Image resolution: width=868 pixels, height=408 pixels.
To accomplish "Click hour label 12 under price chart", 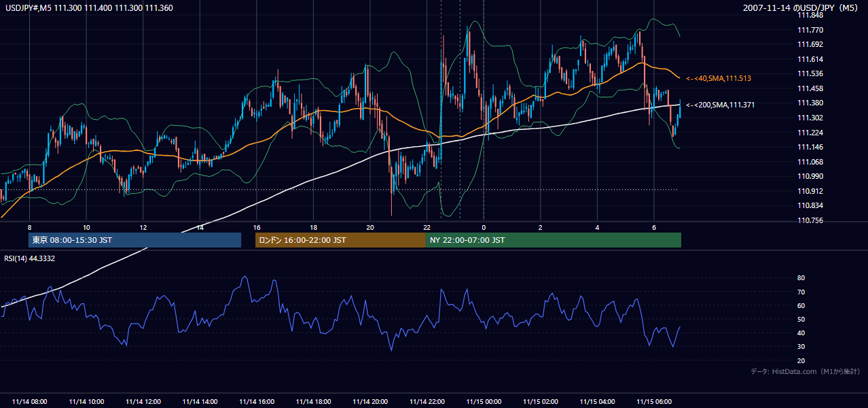I will click(143, 227).
